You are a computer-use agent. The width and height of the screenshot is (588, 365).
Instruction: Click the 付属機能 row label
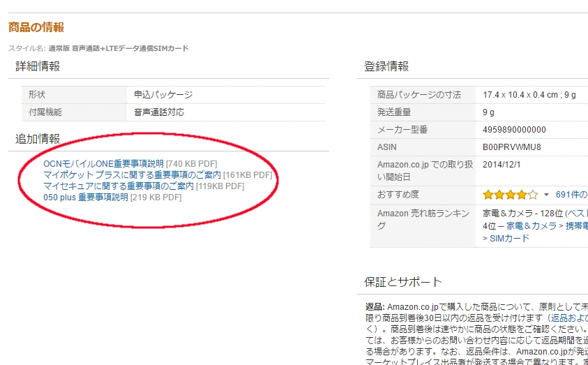coord(45,112)
